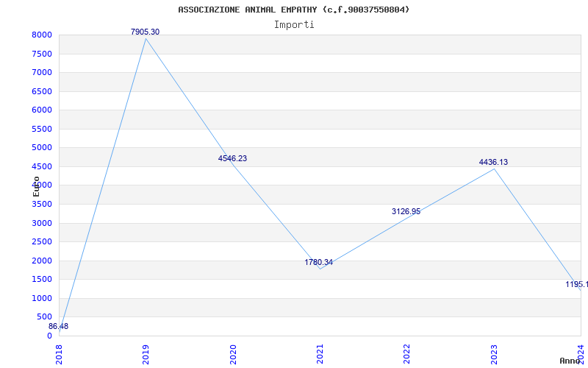The height and width of the screenshot is (368, 588).
Task: Click the x-axis year label 2021
Action: pyautogui.click(x=320, y=354)
